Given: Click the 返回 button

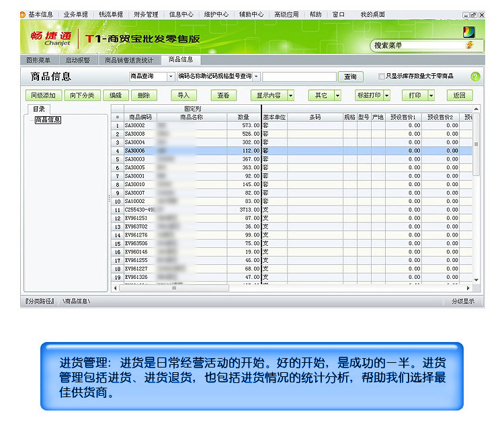Looking at the screenshot, I should coord(460,95).
